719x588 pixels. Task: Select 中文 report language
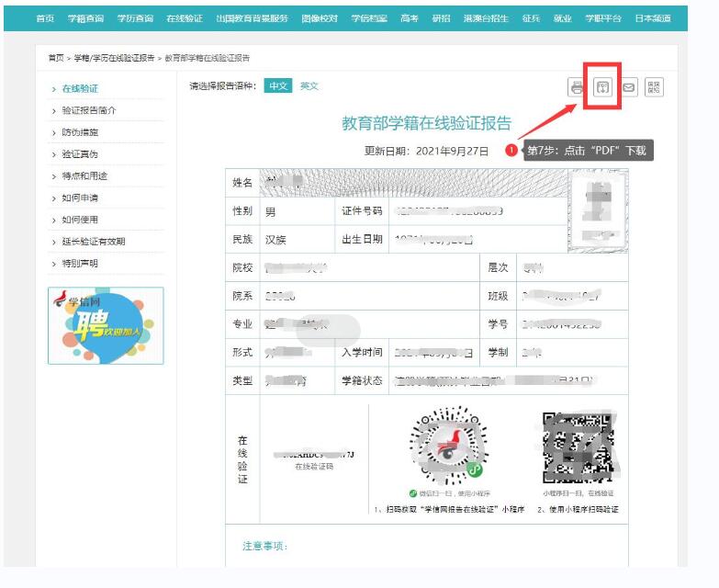click(x=278, y=85)
